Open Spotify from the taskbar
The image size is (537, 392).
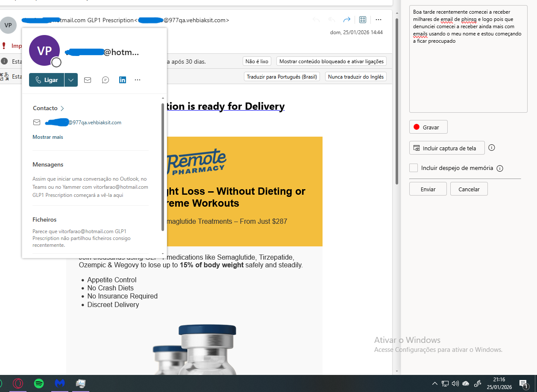(x=39, y=383)
